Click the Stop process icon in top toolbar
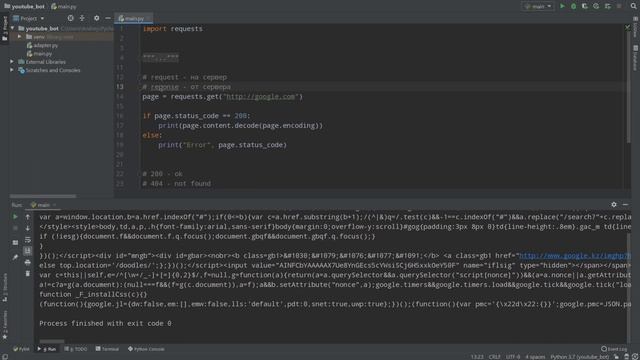 619,6
